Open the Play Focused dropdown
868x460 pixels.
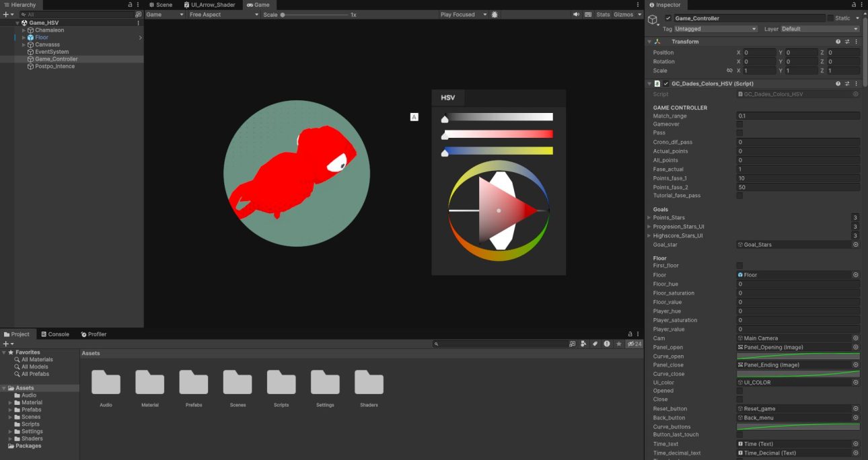[463, 14]
